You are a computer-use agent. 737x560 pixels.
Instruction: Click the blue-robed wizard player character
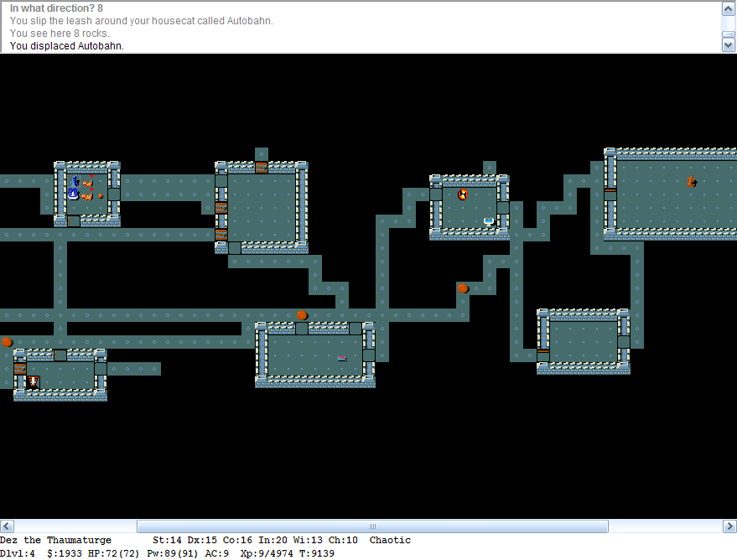(x=75, y=181)
